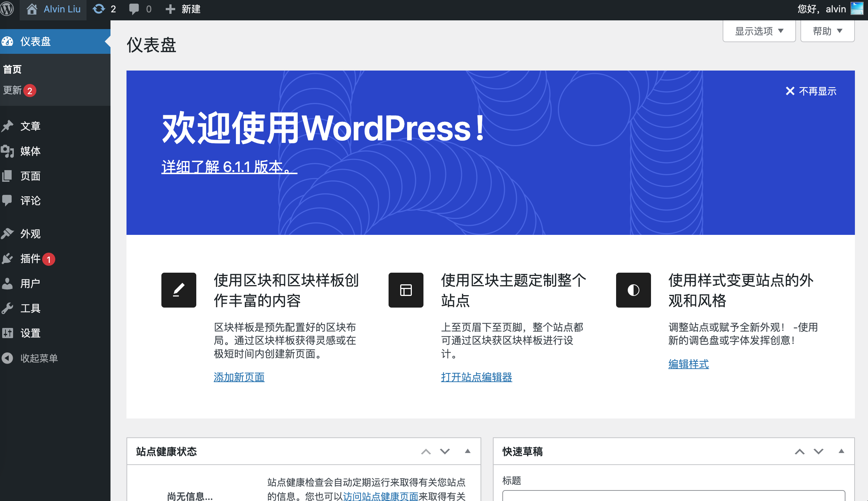The height and width of the screenshot is (501, 868).
Task: Click 访问站点健康页面 link
Action: pyautogui.click(x=381, y=496)
